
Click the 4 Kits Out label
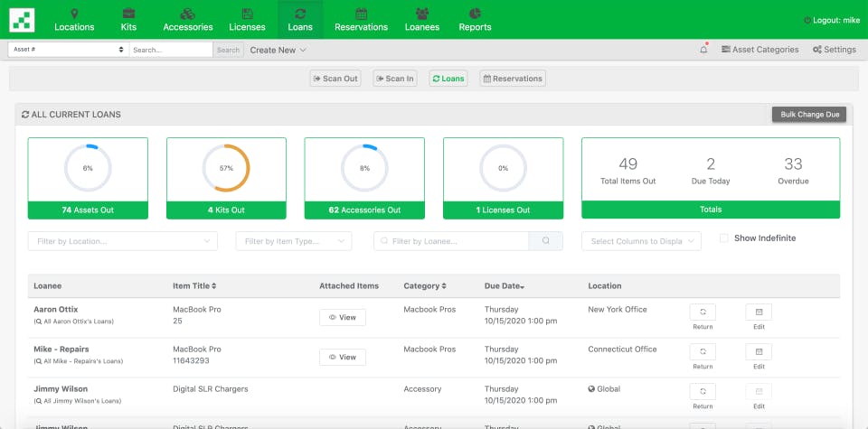(226, 210)
